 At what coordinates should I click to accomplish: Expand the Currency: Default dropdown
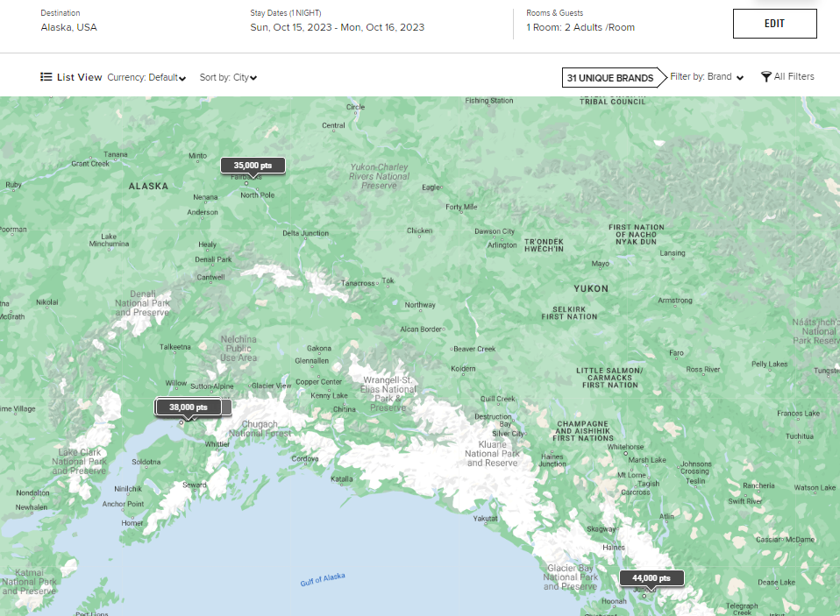(x=146, y=78)
